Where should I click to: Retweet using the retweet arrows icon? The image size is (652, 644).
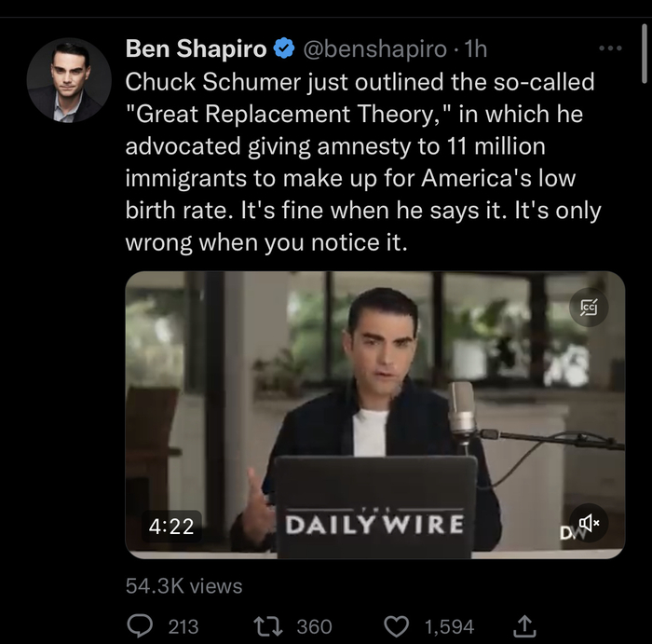(x=266, y=626)
